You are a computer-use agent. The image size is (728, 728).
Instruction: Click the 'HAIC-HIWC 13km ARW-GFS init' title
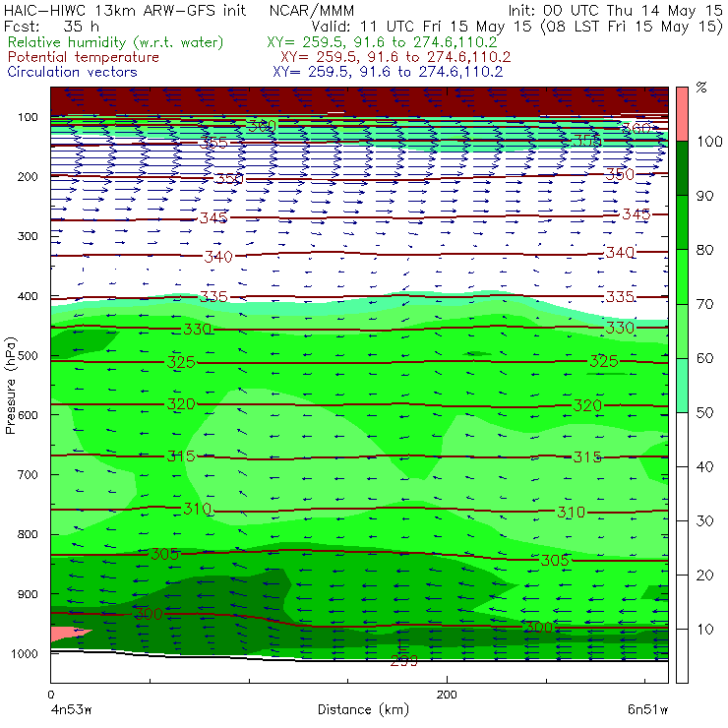click(124, 11)
